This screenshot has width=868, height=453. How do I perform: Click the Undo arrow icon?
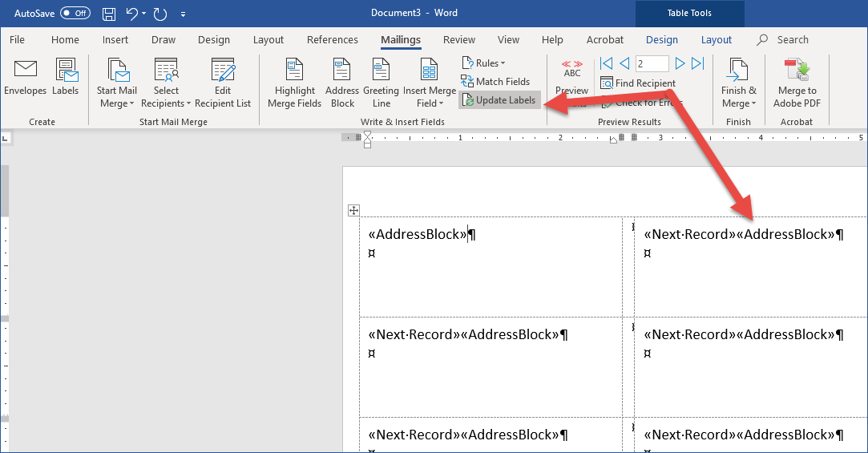(x=131, y=13)
